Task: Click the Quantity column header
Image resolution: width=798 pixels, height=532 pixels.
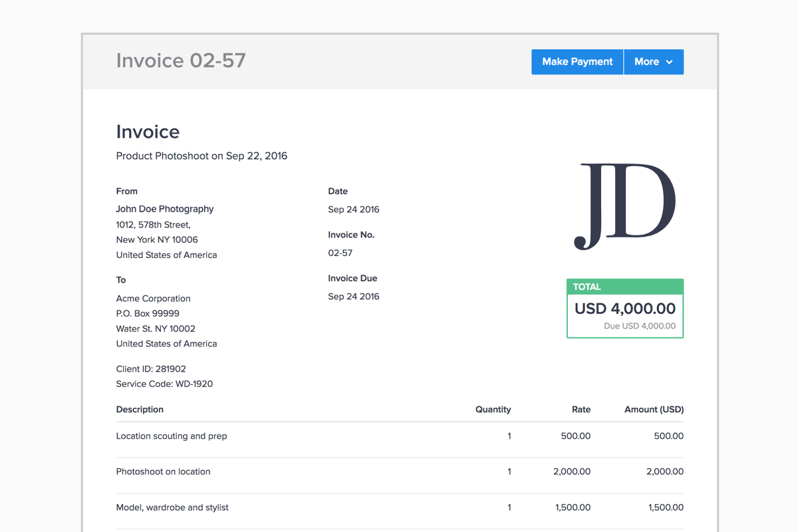Action: (493, 410)
